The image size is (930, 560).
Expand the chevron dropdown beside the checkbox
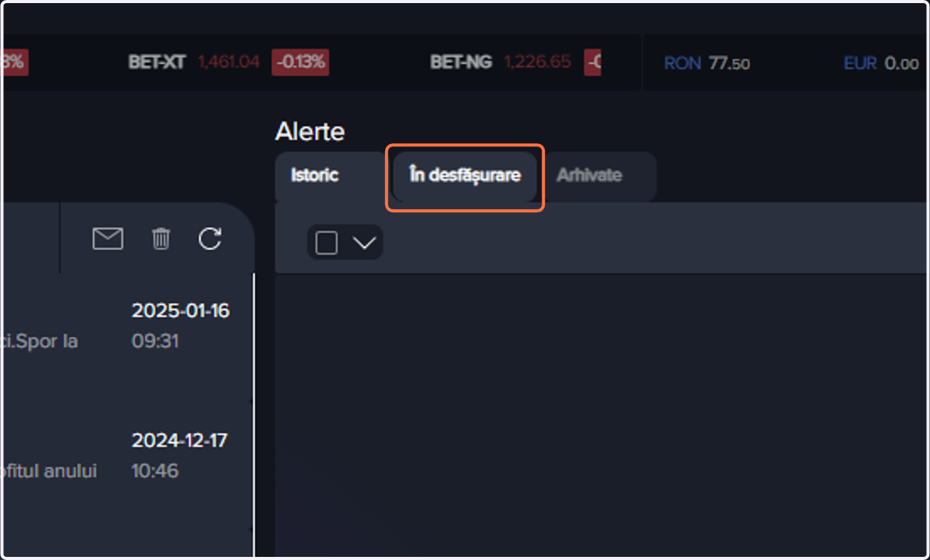tap(363, 243)
